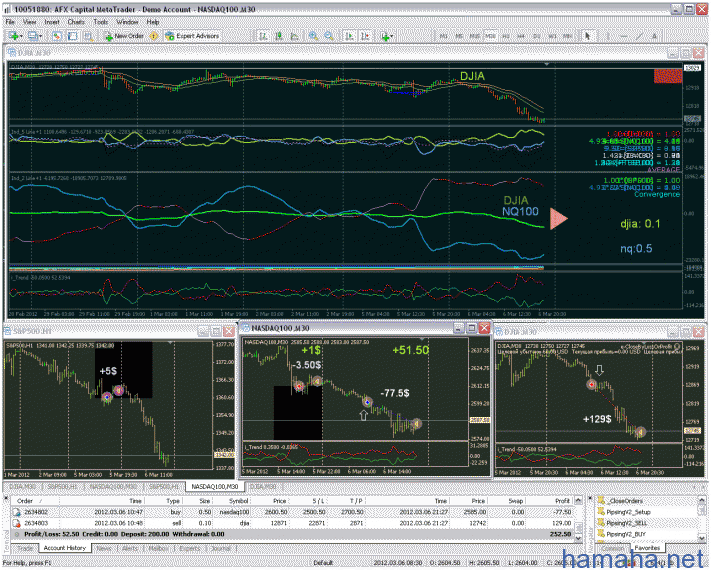Open the Window menu
The height and width of the screenshot is (570, 711).
pos(127,22)
